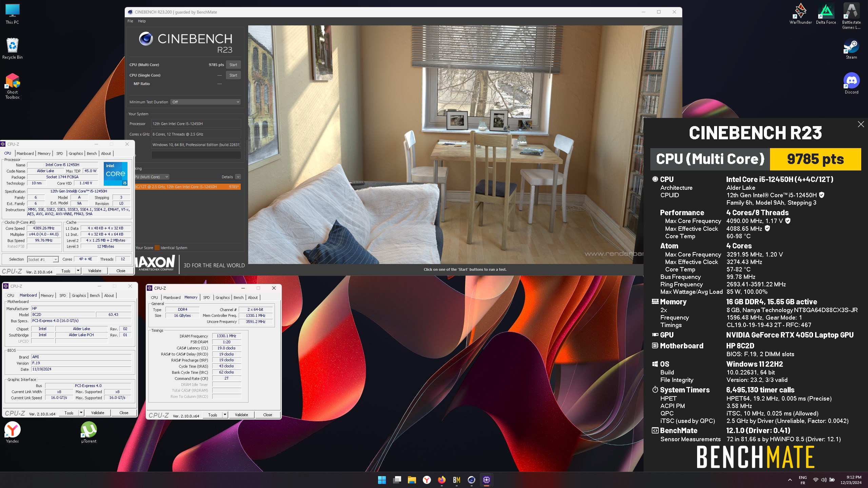
Task: Launch Ghost Toolbox shortcut
Action: click(x=13, y=86)
